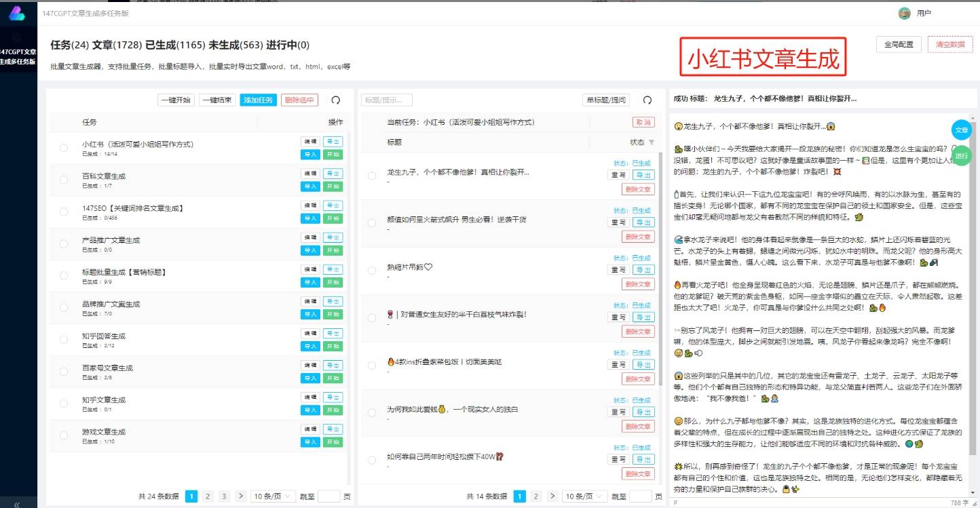
Task: Click the green 进行 floating circle button
Action: (x=961, y=156)
